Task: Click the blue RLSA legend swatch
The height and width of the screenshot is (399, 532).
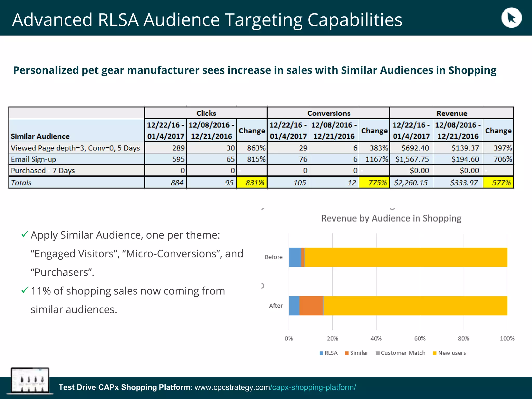Action: [321, 353]
